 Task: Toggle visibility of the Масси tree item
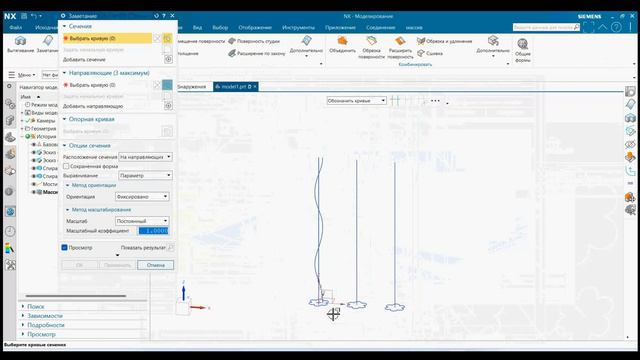coord(34,192)
